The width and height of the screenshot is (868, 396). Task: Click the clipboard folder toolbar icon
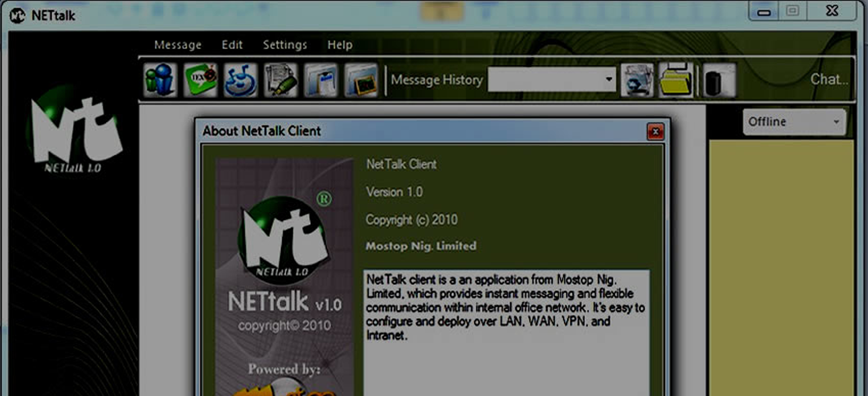(x=321, y=80)
